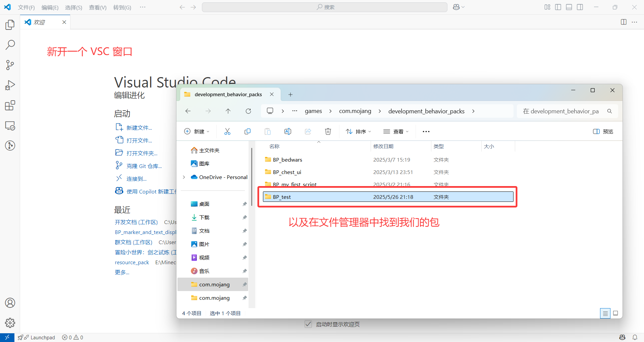This screenshot has height=342, width=644.
Task: Expand chevron after development_behavior_packs in address bar
Action: tap(473, 111)
